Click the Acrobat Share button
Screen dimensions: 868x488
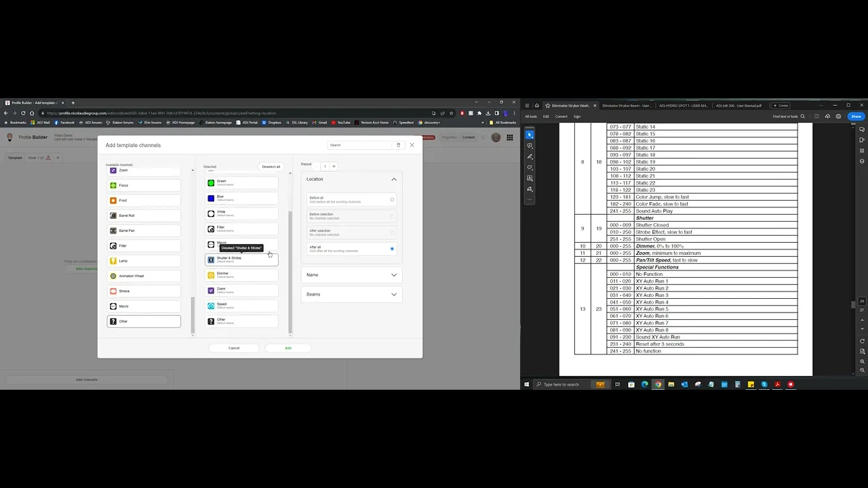point(856,117)
